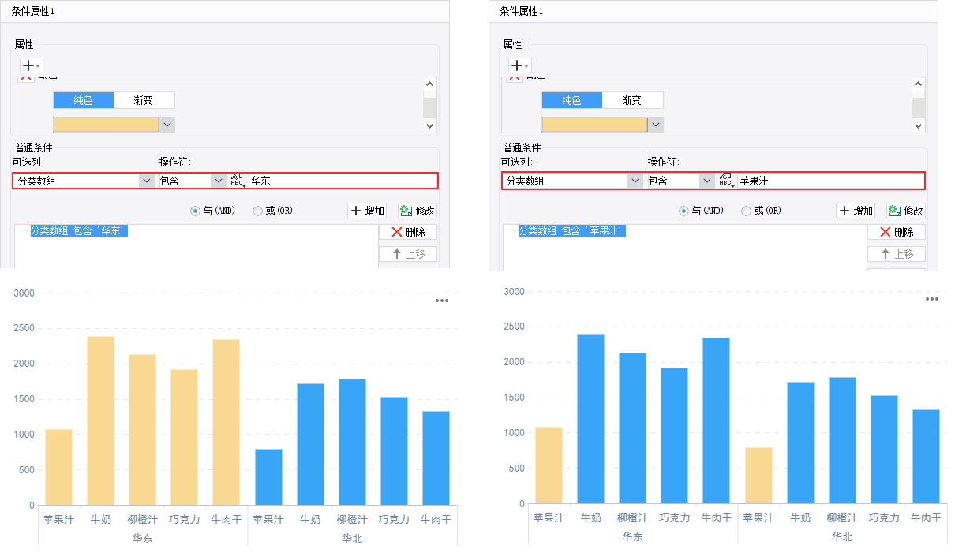The height and width of the screenshot is (560, 955).
Task: Click scroll down arrow of right property list
Action: click(919, 125)
